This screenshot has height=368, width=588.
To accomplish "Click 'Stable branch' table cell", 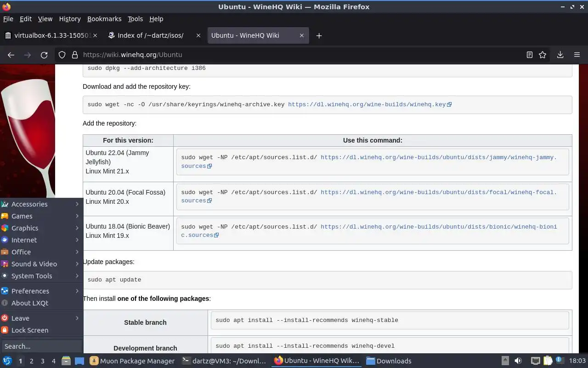I will [145, 322].
